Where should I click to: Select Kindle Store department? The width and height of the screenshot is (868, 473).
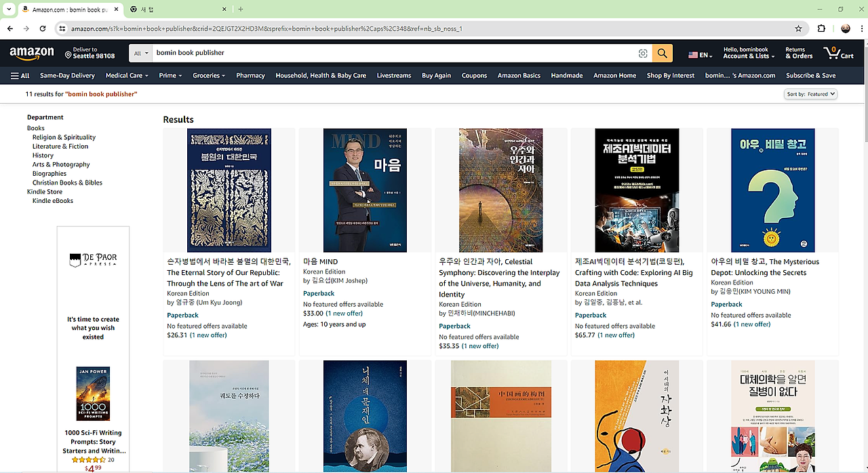pyautogui.click(x=45, y=191)
